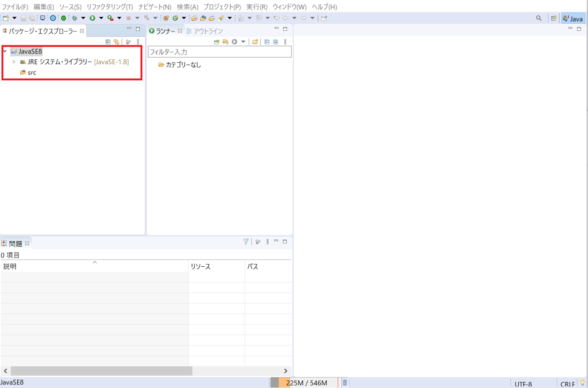The image size is (588, 388).
Task: Open the New wizard dropdown arrow
Action: pyautogui.click(x=15, y=18)
